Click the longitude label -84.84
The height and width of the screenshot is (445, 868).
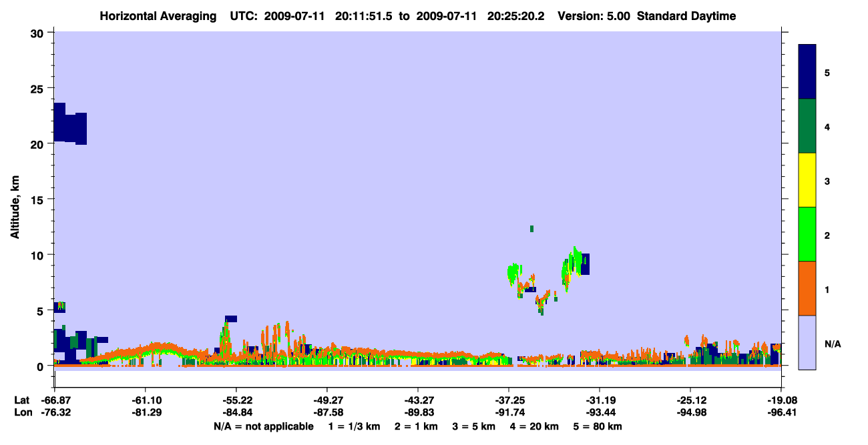click(x=236, y=413)
